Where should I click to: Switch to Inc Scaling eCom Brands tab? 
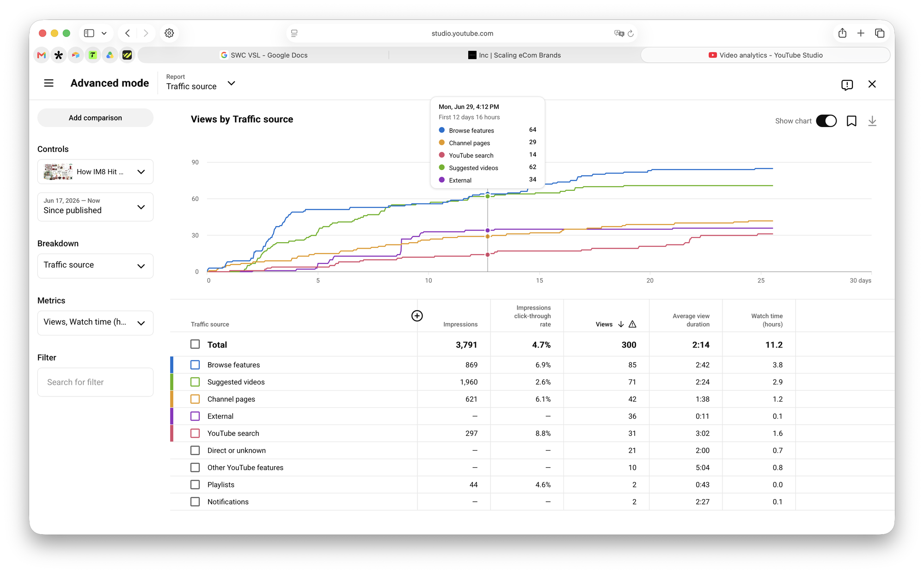click(514, 55)
